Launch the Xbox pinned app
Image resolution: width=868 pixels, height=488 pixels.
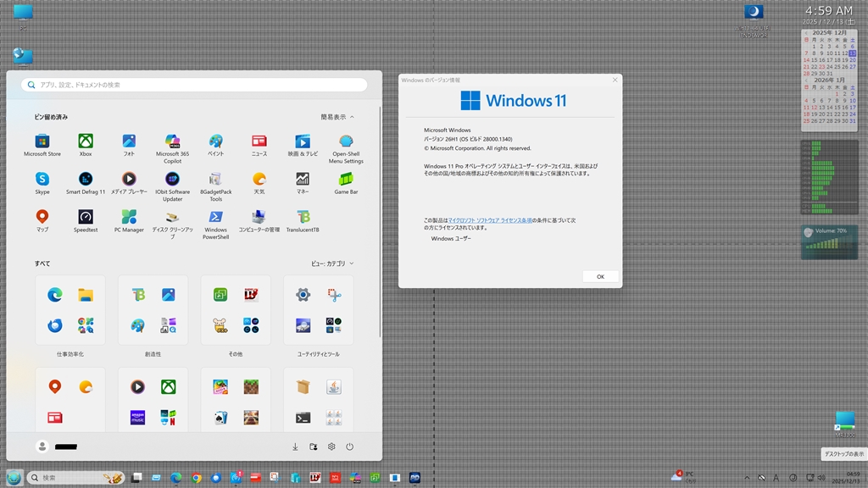[86, 141]
